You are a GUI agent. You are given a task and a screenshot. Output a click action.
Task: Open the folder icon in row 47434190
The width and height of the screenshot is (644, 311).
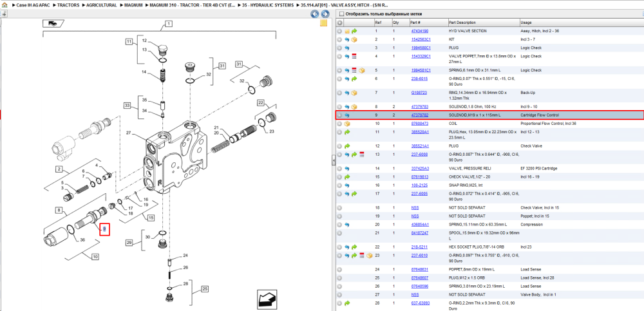(347, 31)
